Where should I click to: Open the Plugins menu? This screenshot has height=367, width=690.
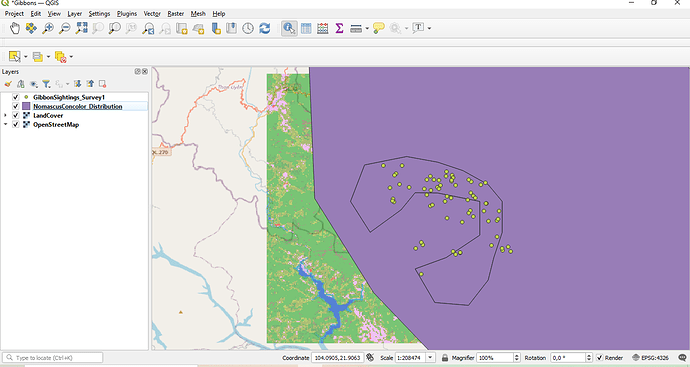pos(127,14)
